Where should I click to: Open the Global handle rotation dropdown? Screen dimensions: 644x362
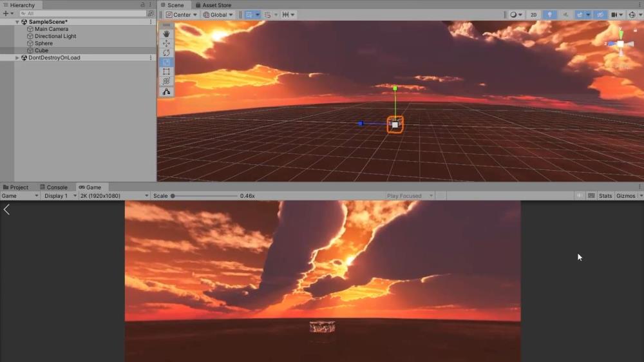pyautogui.click(x=218, y=15)
